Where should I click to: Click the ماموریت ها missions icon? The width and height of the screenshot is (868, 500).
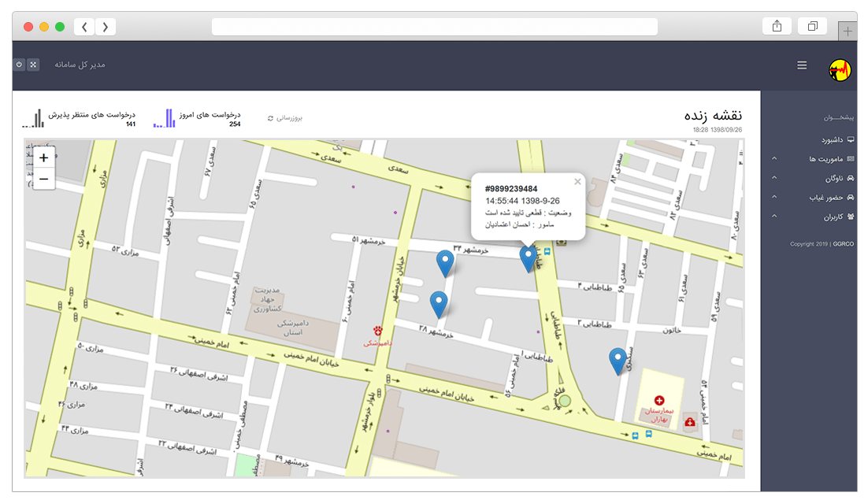coord(850,158)
